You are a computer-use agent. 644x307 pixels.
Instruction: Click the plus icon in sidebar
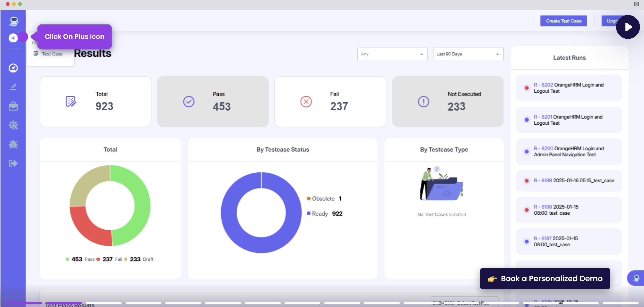13,38
